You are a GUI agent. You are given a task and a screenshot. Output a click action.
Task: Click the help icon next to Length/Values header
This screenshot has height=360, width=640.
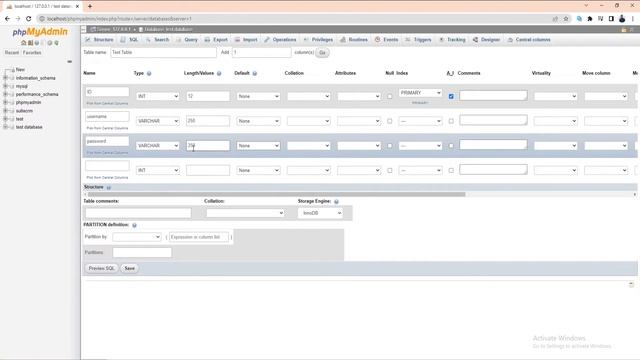(219, 73)
